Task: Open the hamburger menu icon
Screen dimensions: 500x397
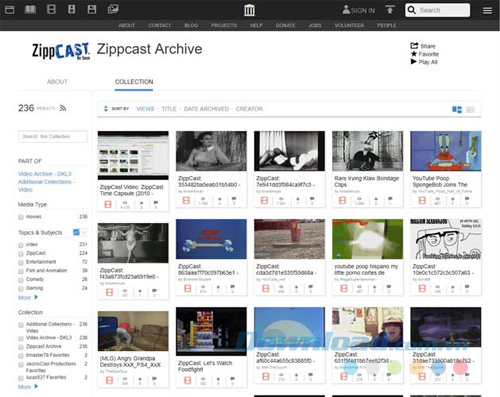Action: pyautogui.click(x=487, y=10)
